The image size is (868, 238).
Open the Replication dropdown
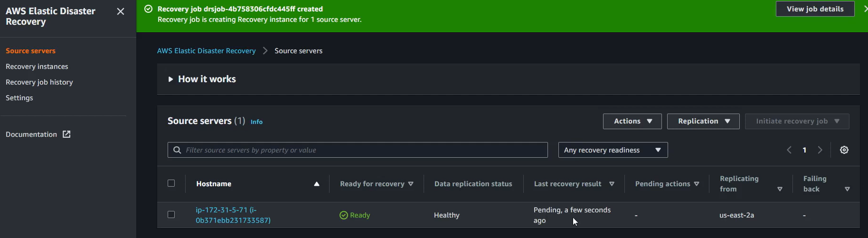(x=703, y=121)
